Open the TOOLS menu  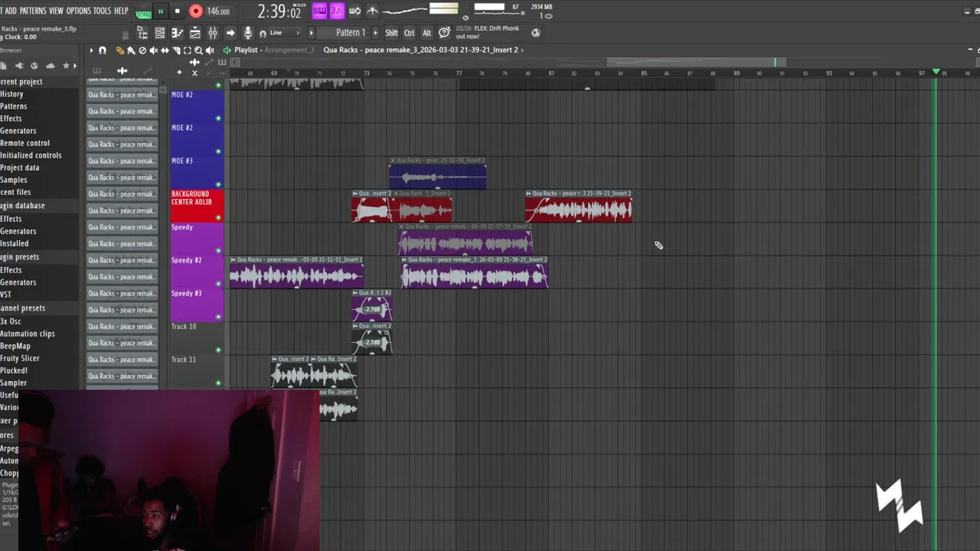[x=103, y=11]
